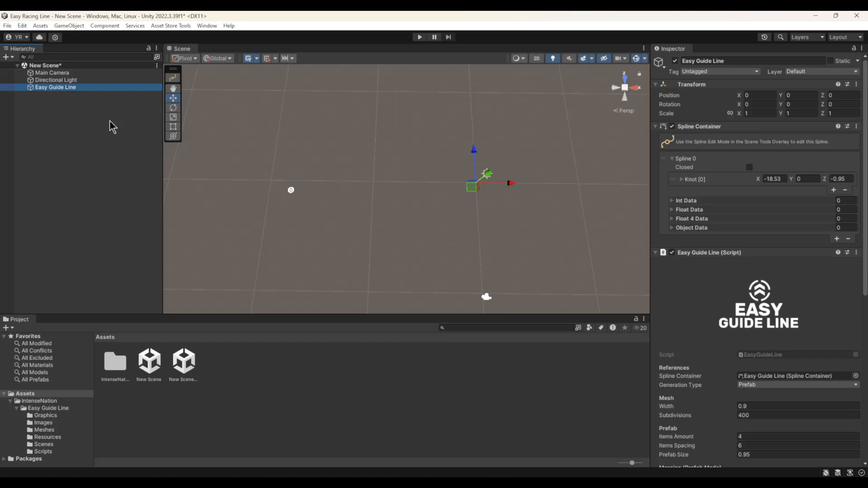Screen dimensions: 868x488
Task: Toggle Easy Guide Line script enabled checkbox
Action: [672, 253]
